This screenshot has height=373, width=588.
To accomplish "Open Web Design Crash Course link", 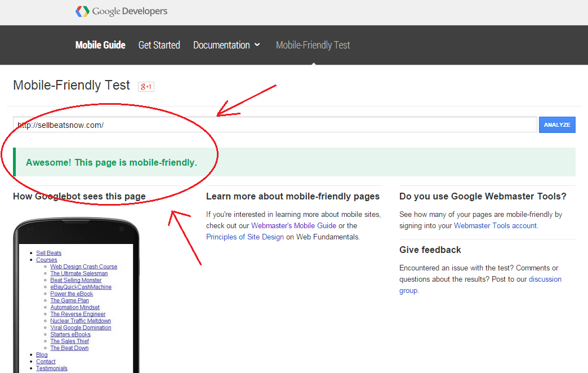I will [83, 267].
